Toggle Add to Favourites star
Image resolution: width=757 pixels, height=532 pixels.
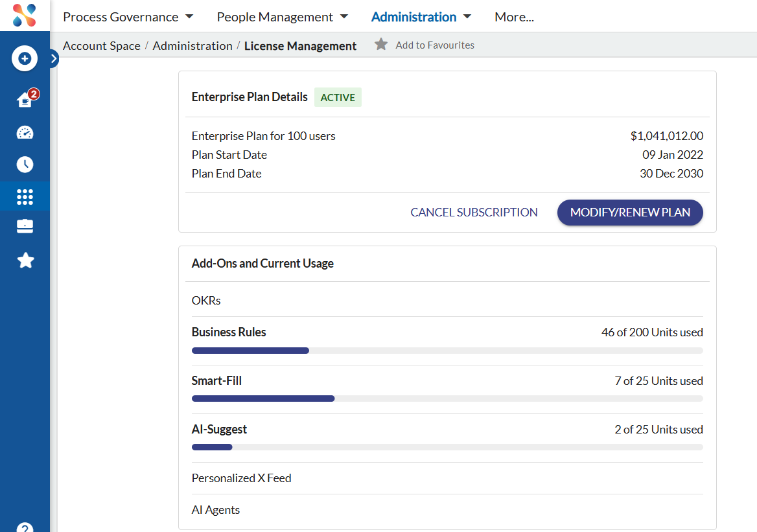[x=380, y=44]
